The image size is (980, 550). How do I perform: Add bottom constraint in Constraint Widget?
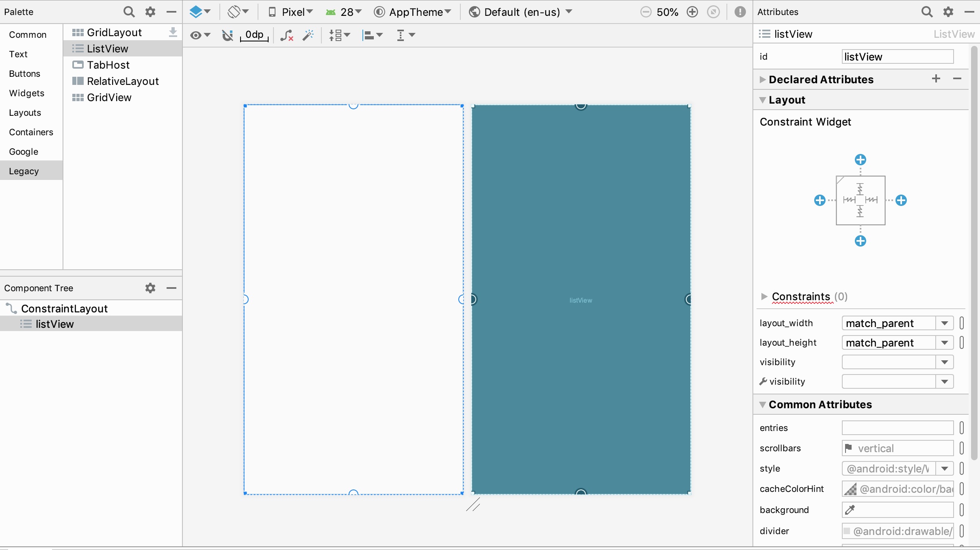point(861,241)
